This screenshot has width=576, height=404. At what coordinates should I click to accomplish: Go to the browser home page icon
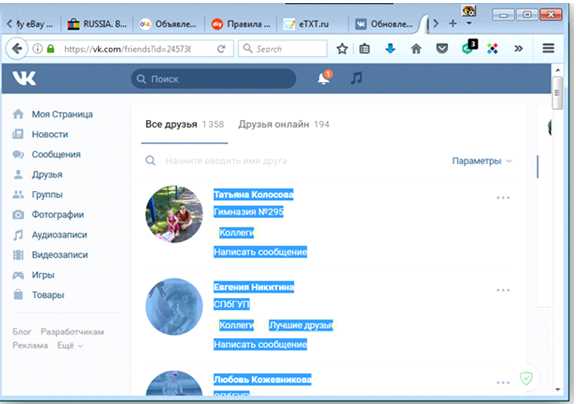coord(416,48)
